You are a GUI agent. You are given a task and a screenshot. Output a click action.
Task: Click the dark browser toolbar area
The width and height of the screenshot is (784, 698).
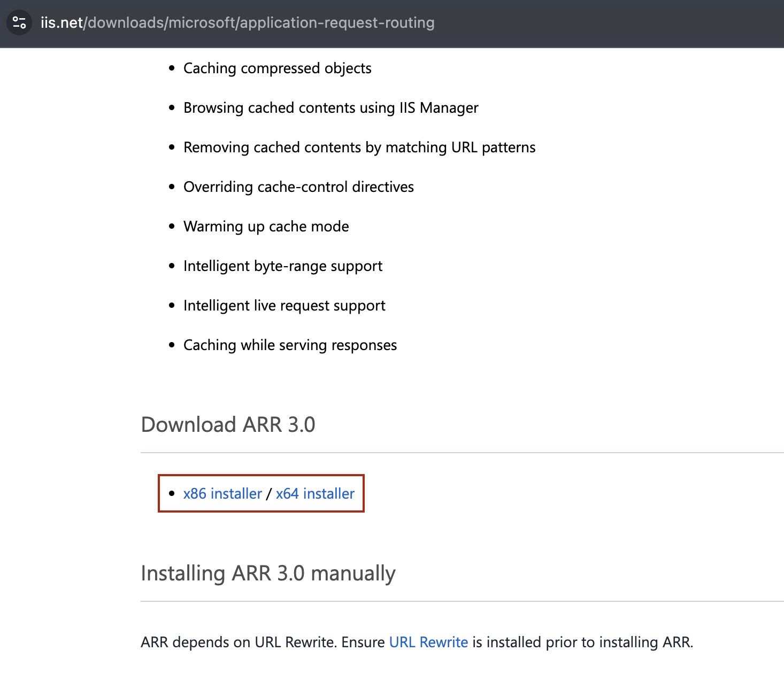588,22
